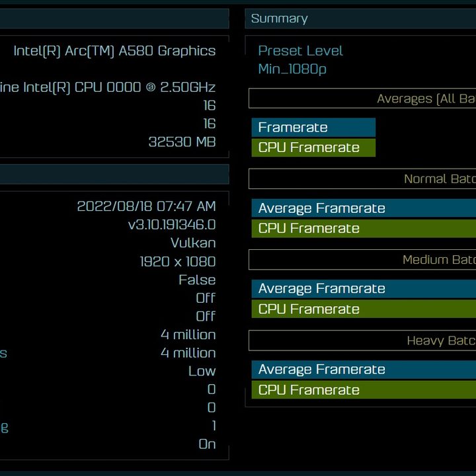Click Average Framerate bar under Heavy Batch
476x476 pixels.
coord(364,370)
